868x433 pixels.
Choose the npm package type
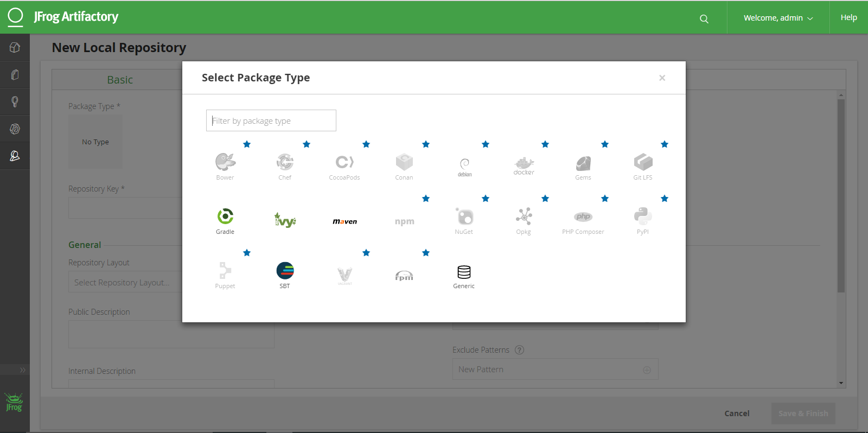pos(404,221)
